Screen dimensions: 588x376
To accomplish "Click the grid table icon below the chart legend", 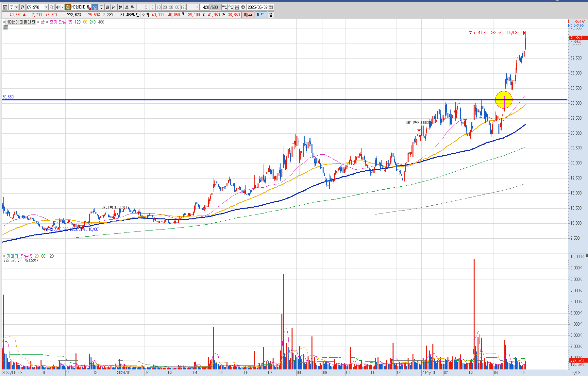I will (6, 28).
